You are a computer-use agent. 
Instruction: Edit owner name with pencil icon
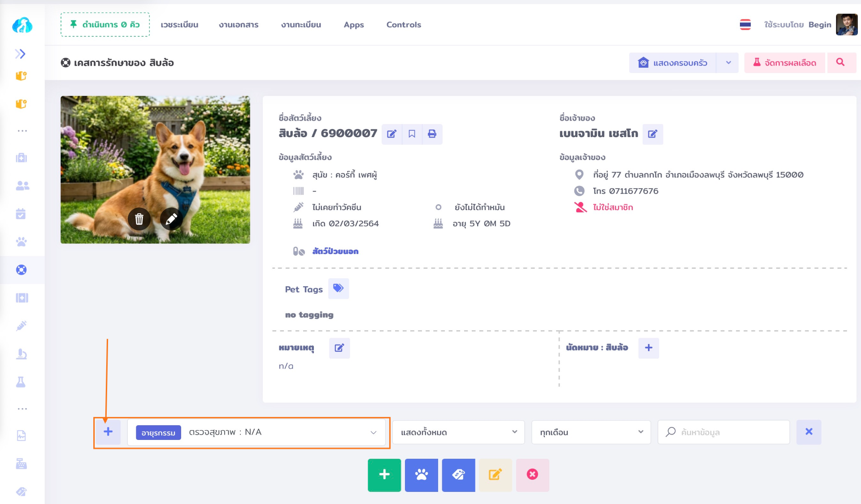(x=652, y=134)
